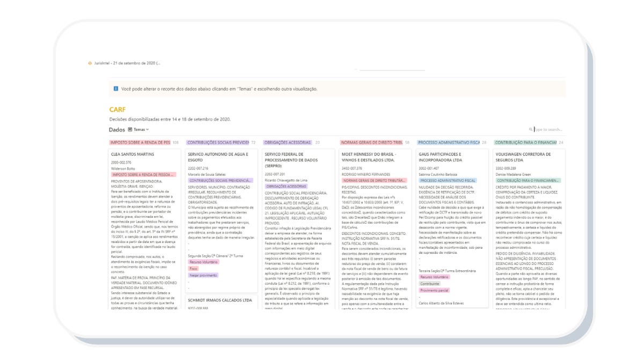Click the search magnifier icon
Image resolution: width=644 pixels, height=362 pixels.
point(531,129)
